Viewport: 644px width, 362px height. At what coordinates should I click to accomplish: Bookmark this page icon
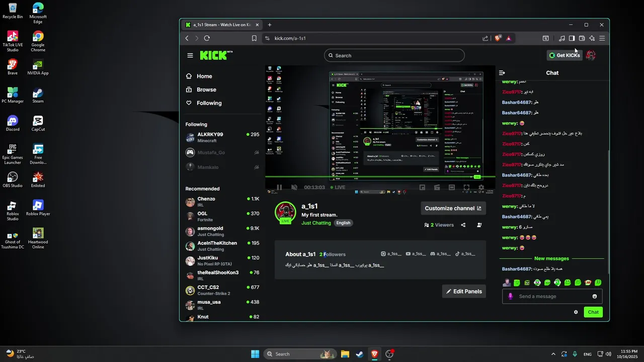(x=254, y=38)
